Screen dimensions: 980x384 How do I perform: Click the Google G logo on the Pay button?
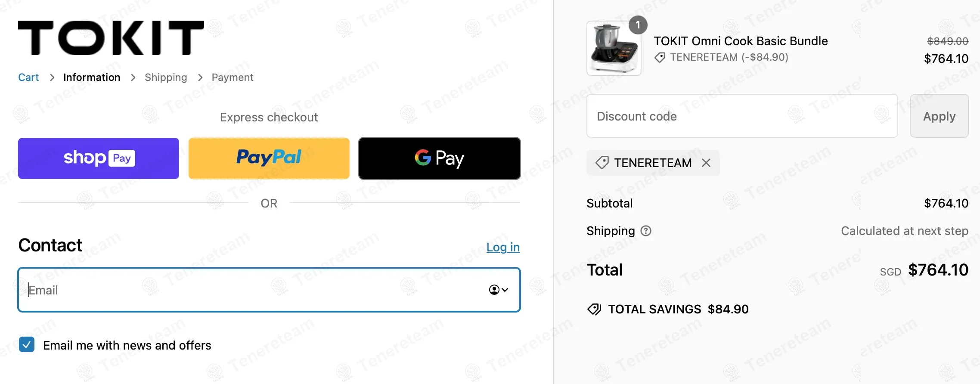pos(423,158)
